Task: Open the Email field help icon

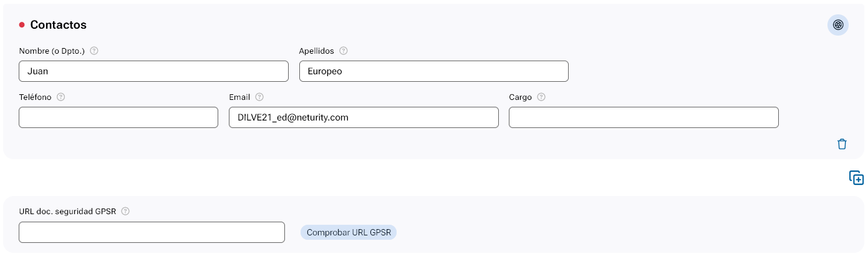Action: 259,97
